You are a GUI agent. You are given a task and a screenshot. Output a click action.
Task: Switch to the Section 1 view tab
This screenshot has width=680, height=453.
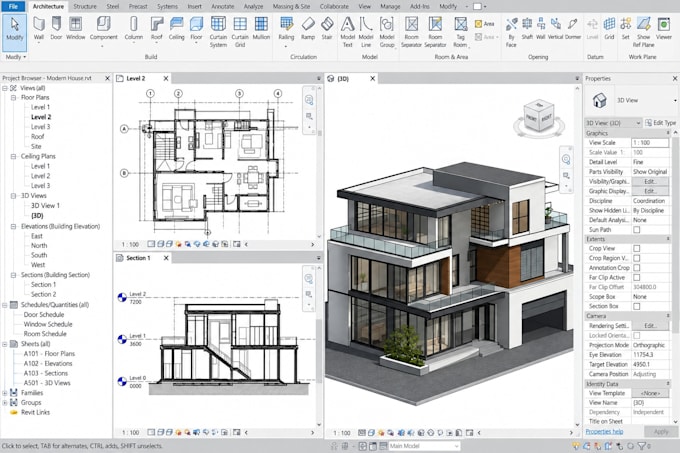[138, 258]
